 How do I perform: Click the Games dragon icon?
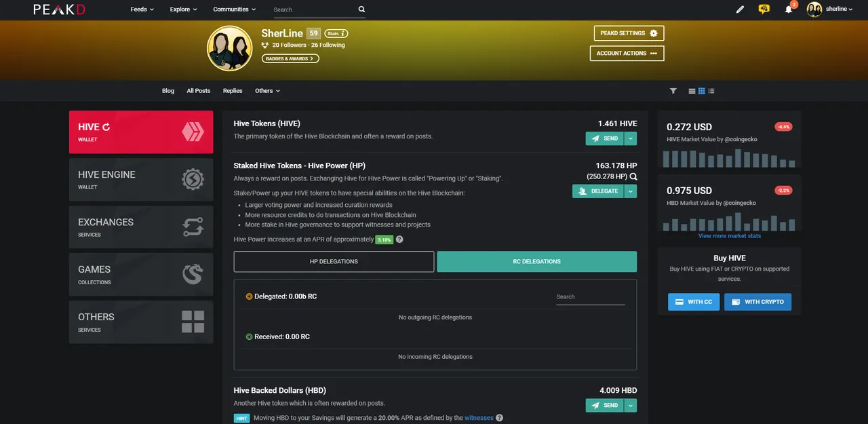point(193,275)
